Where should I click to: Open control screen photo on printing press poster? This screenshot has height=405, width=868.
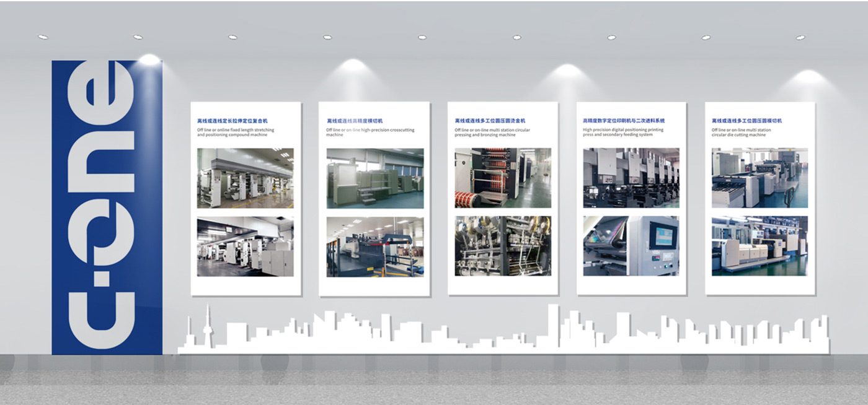pos(631,246)
